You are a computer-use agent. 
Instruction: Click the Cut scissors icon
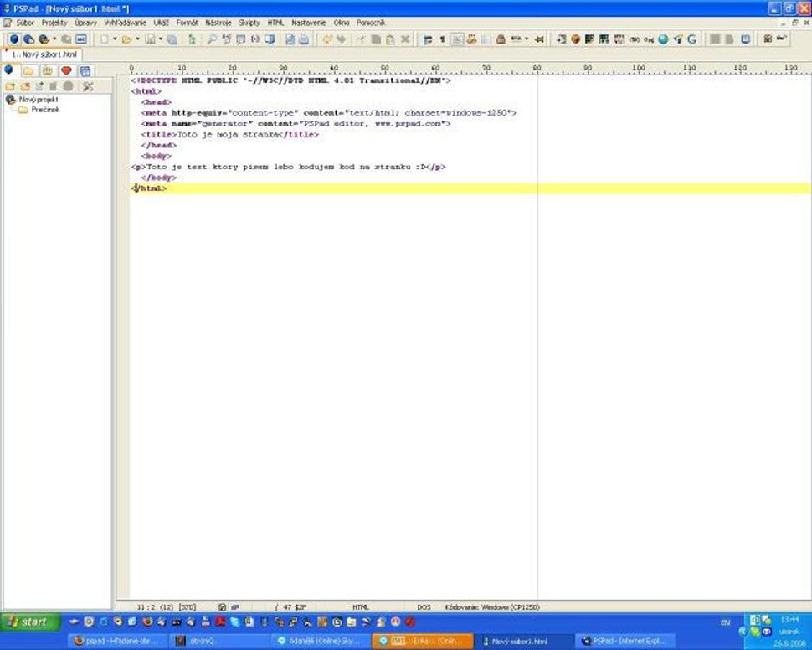pyautogui.click(x=361, y=39)
